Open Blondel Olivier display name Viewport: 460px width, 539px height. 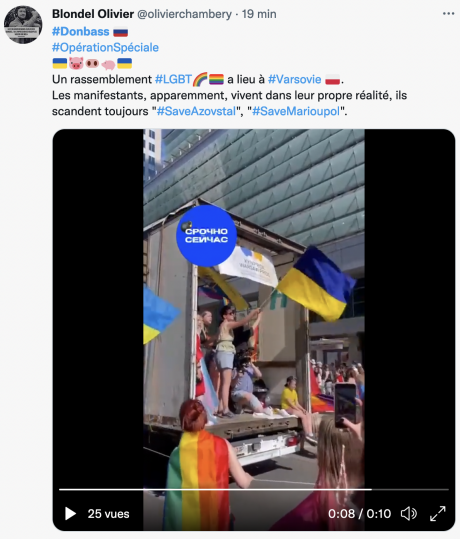(93, 14)
